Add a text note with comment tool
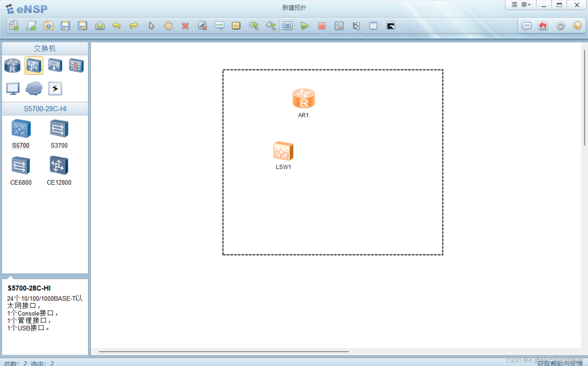The image size is (588, 366). [x=219, y=26]
